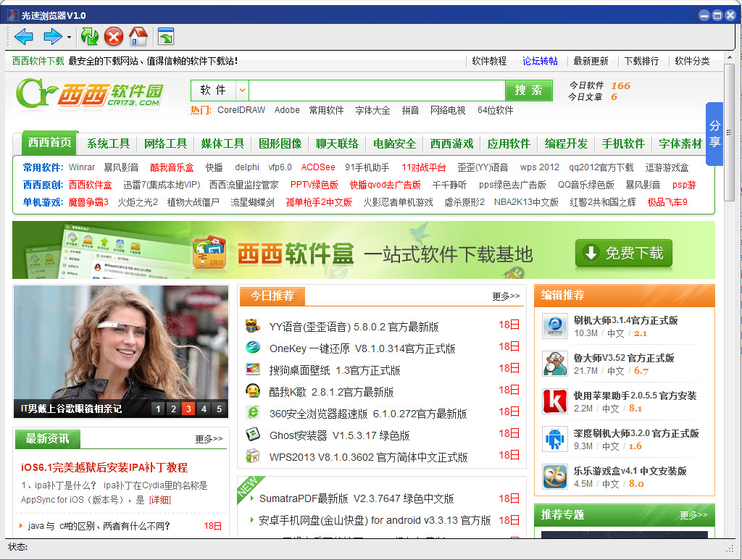Click the 360安全浏览器 green e icon

(x=253, y=412)
